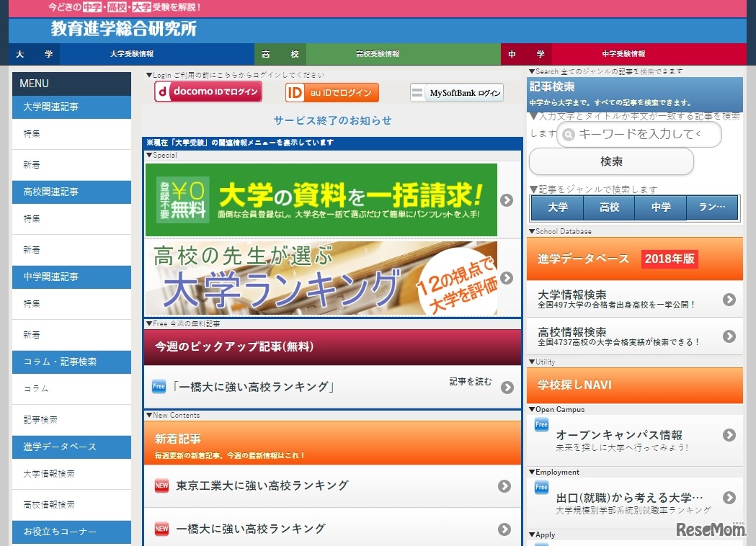The height and width of the screenshot is (546, 756).
Task: Click the magnifier icon in search field
Action: click(569, 135)
